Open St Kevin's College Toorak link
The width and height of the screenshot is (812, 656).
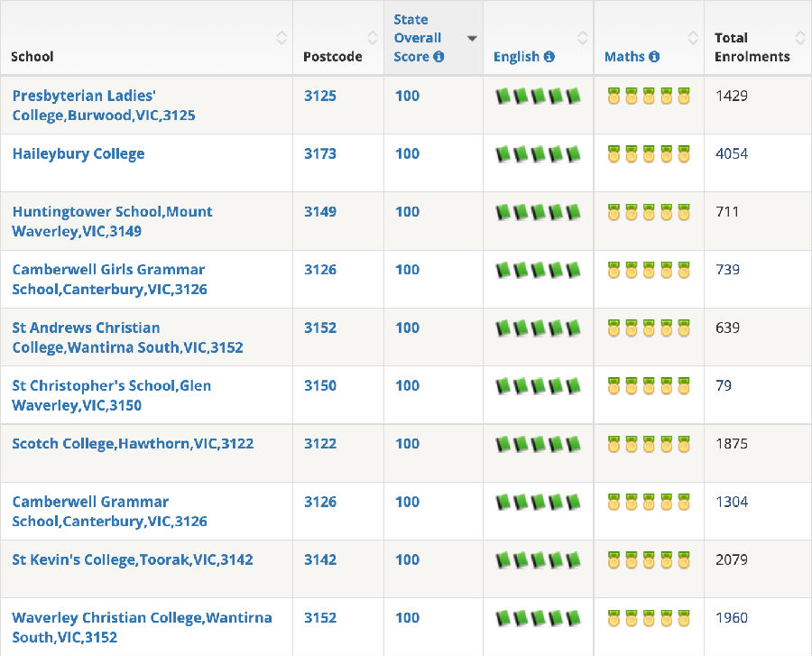tap(133, 559)
